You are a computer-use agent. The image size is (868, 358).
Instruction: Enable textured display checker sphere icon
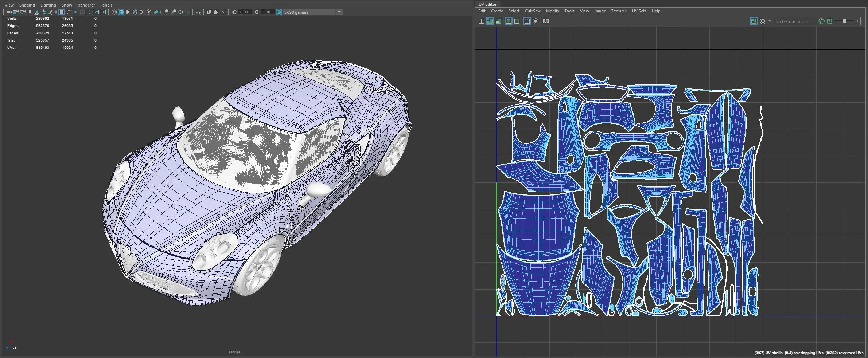142,12
